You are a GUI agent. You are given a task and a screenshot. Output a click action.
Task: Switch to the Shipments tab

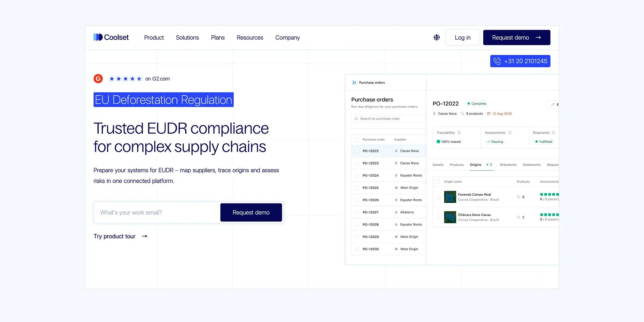(508, 165)
